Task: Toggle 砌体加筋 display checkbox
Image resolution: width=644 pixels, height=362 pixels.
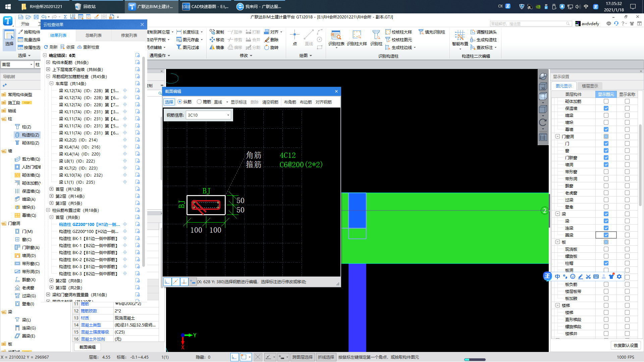Action: point(606,101)
